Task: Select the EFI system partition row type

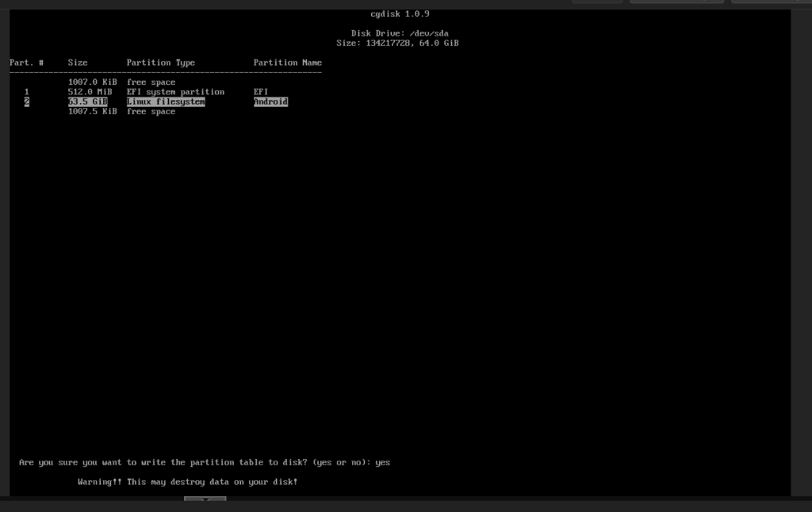Action: click(175, 92)
